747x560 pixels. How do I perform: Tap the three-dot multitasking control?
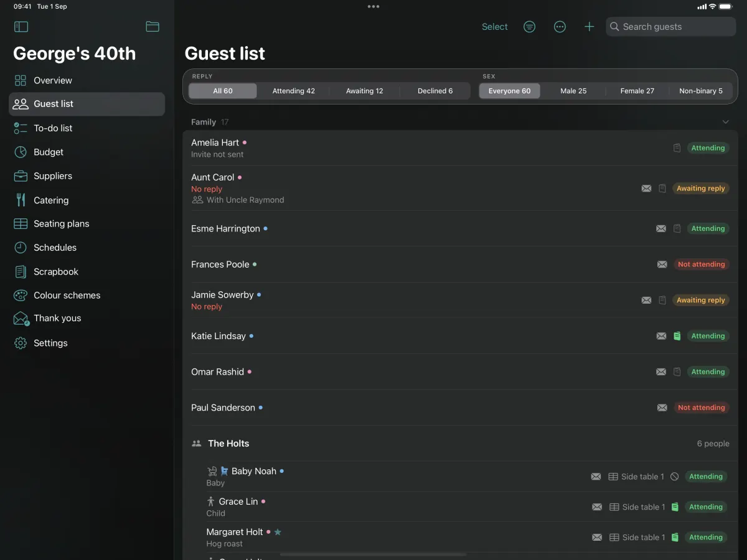[374, 6]
